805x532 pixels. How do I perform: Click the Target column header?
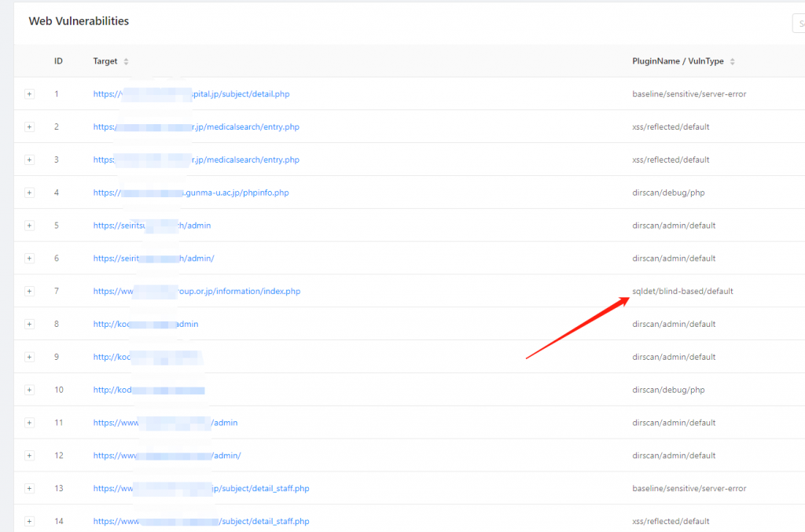tap(105, 61)
